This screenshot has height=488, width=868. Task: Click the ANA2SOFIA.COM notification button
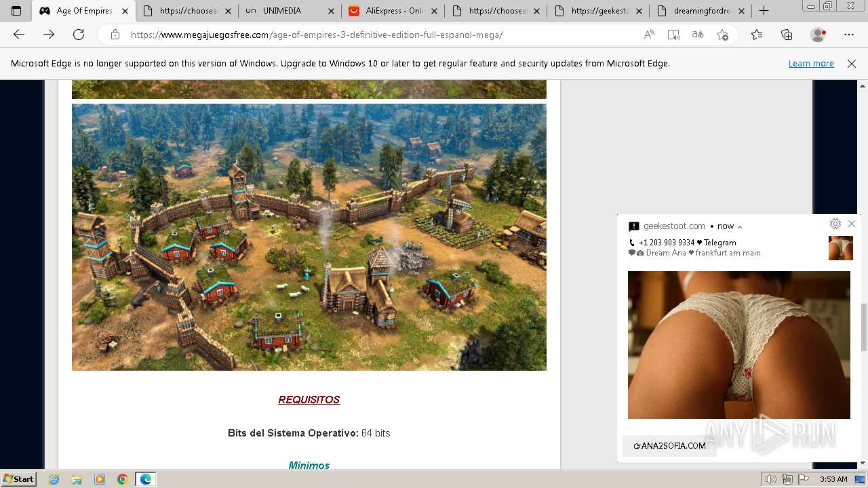669,445
